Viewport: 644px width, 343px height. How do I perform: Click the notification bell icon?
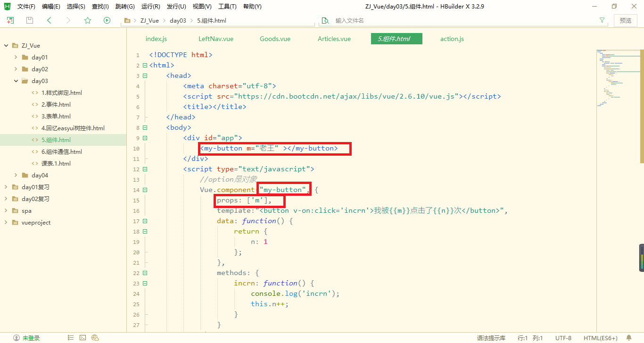[x=629, y=338]
